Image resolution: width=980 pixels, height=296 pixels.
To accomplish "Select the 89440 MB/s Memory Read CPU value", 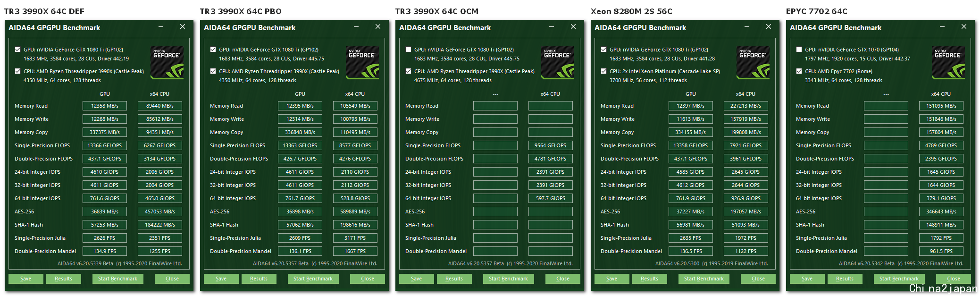I will click(x=160, y=106).
